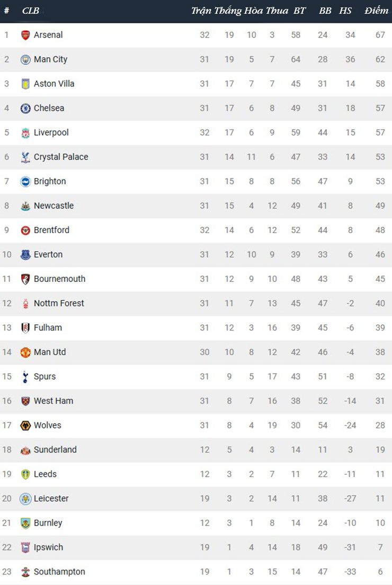The width and height of the screenshot is (392, 585).
Task: Click Arsenal's 67 points cell
Action: [x=380, y=35]
